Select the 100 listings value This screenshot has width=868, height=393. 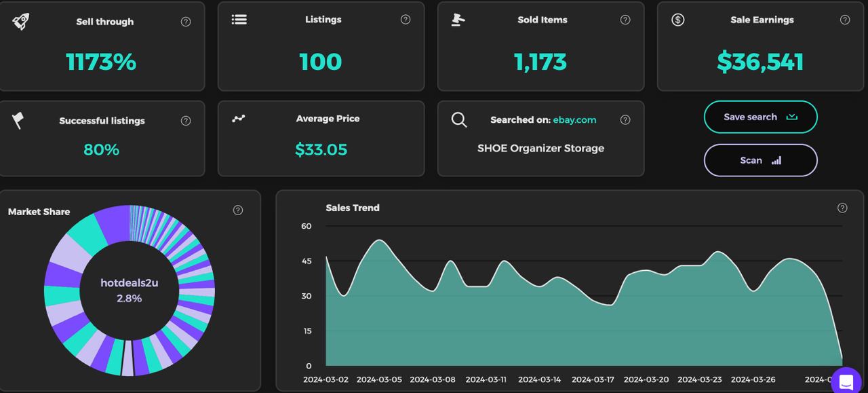point(321,62)
